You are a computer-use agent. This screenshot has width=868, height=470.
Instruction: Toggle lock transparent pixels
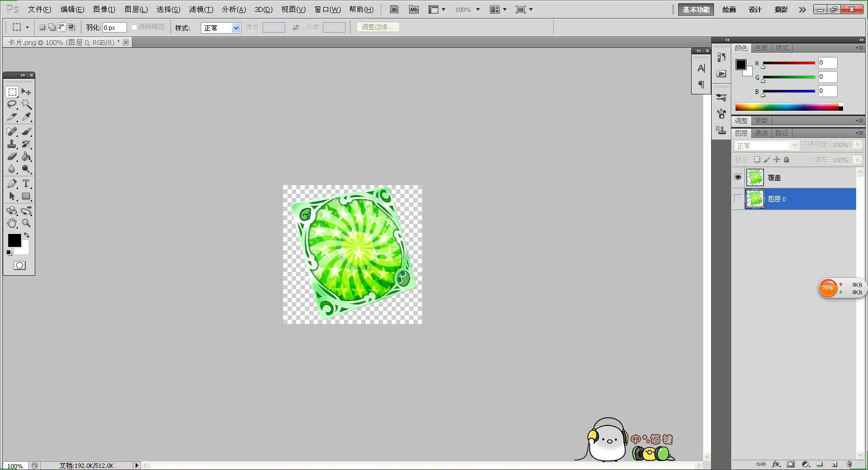click(x=757, y=160)
